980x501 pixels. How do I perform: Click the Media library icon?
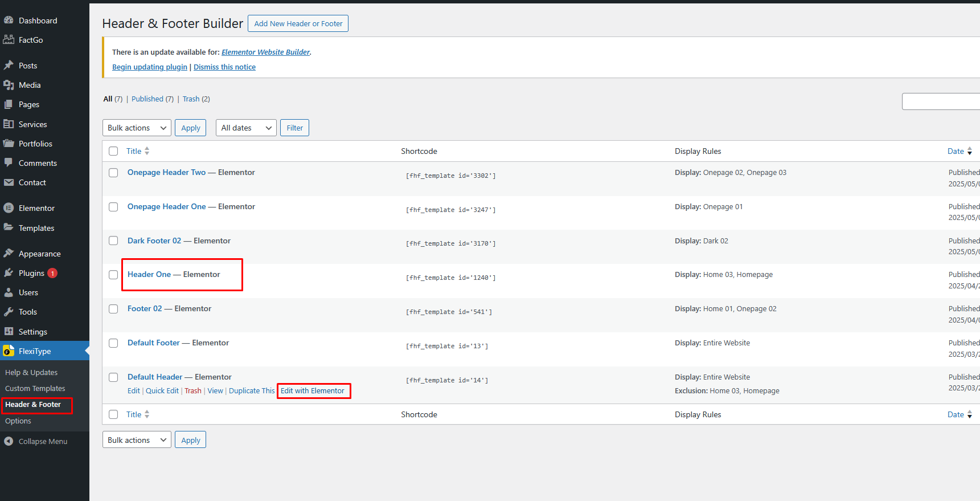point(9,85)
